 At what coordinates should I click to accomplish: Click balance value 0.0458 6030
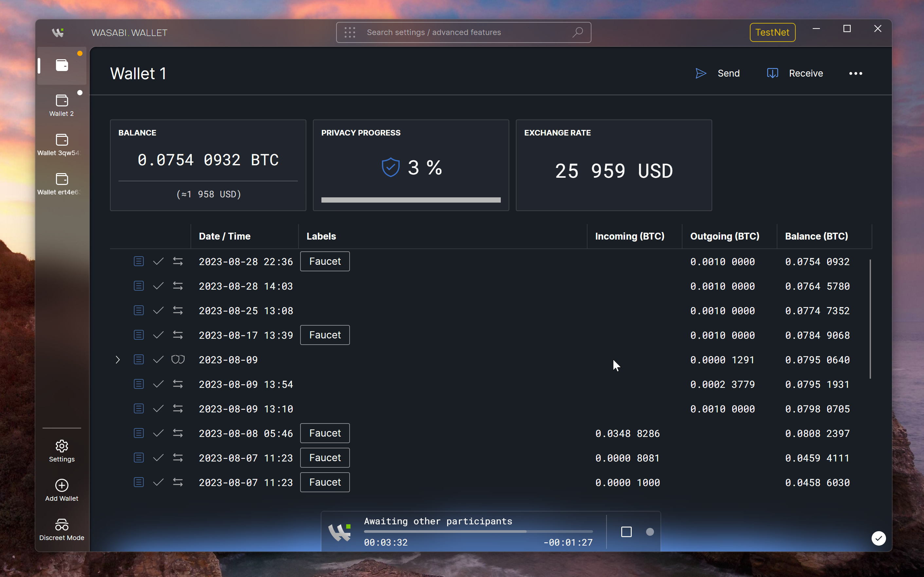(x=817, y=483)
